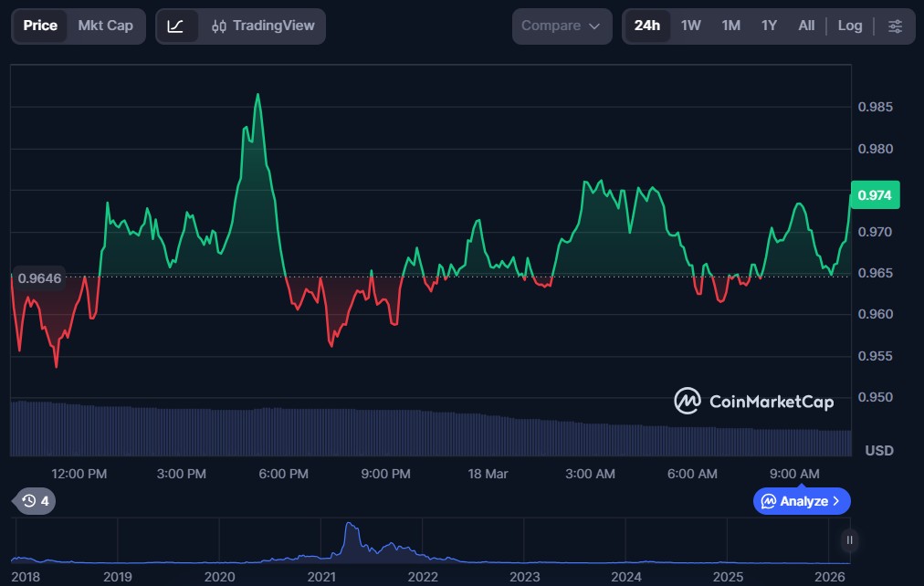Show the 1Y time range

pos(769,26)
